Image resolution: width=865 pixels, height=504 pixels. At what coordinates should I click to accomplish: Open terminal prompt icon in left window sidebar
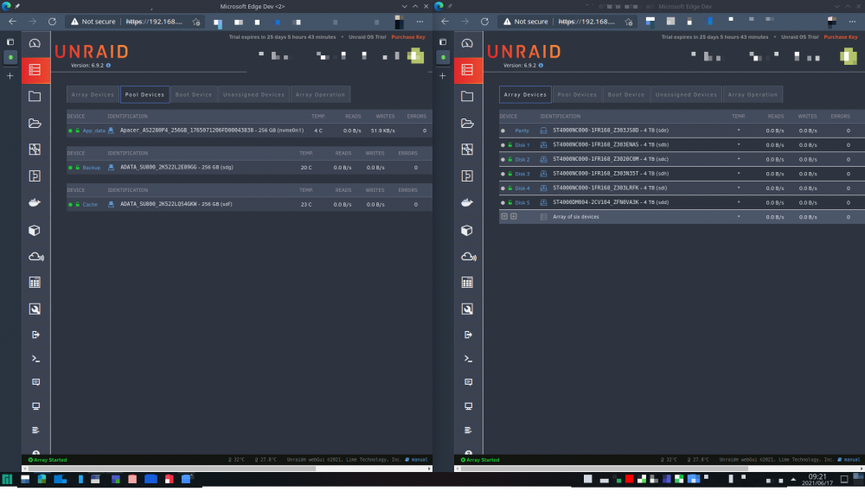click(x=35, y=359)
